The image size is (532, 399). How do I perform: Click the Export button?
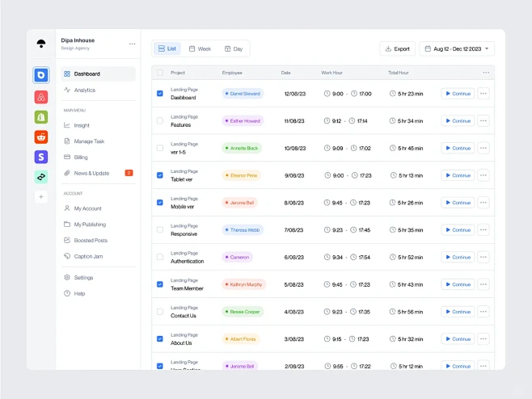397,48
